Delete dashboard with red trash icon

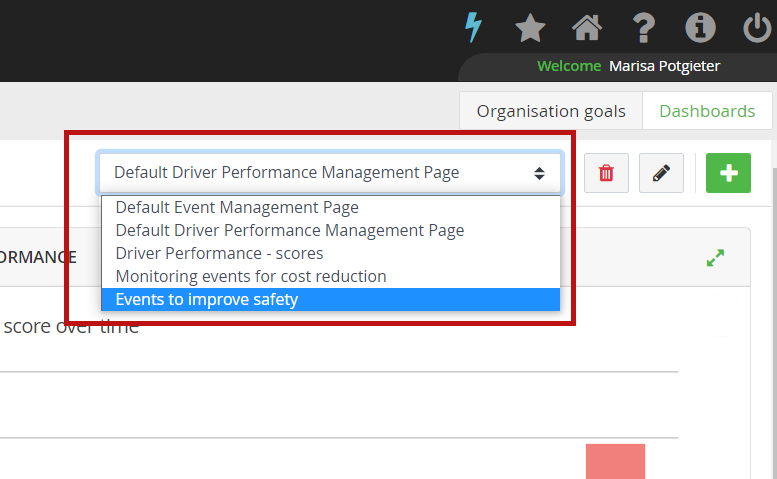coord(606,173)
